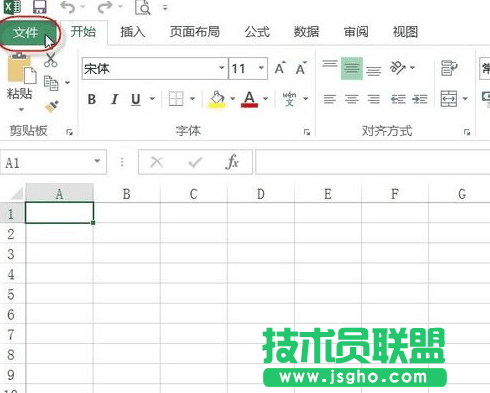Toggle Bold formatting
Viewport: 490px width, 393px height.
92,99
